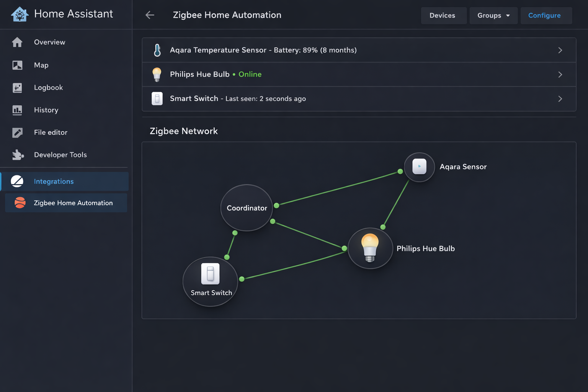Switch to the Integrations section
Image resolution: width=588 pixels, height=392 pixels.
(x=54, y=181)
